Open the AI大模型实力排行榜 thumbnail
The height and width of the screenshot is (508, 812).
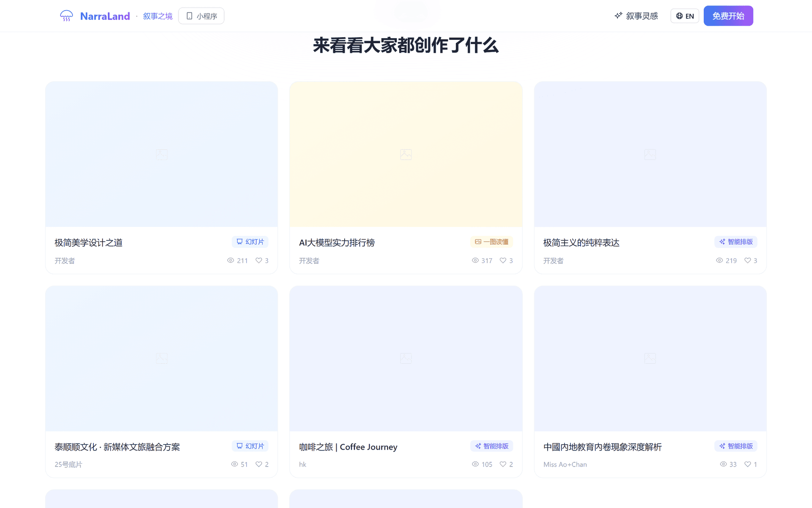[x=406, y=154]
